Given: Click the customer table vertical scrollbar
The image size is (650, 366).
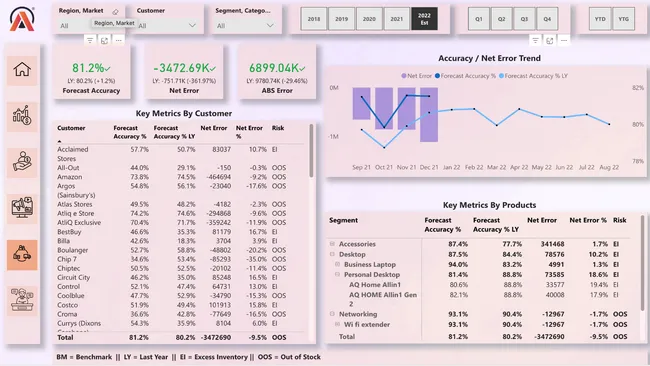Looking at the screenshot, I should tap(311, 151).
